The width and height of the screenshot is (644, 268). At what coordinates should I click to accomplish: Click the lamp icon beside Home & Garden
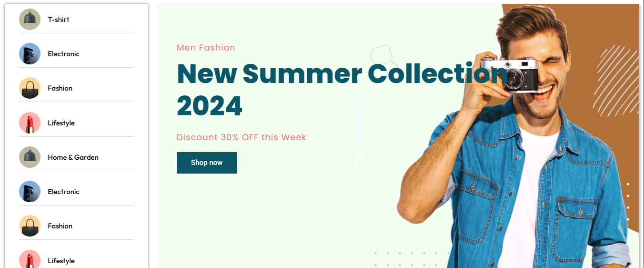click(30, 157)
